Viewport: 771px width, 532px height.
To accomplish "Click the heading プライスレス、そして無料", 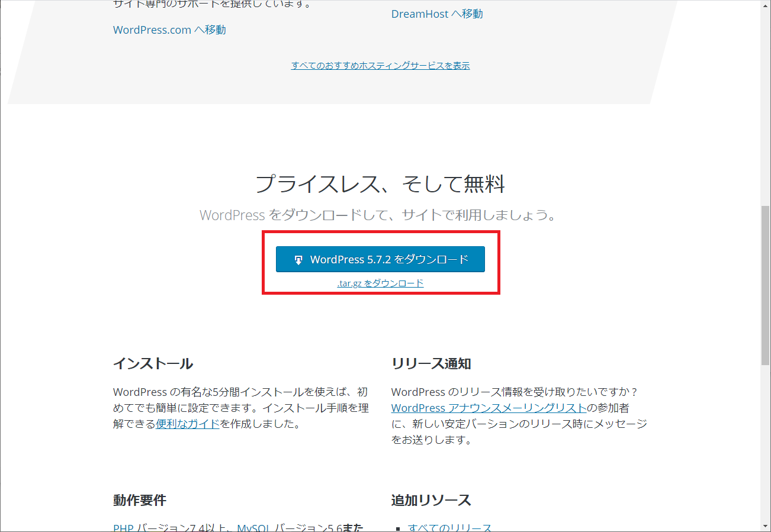I will pos(380,184).
